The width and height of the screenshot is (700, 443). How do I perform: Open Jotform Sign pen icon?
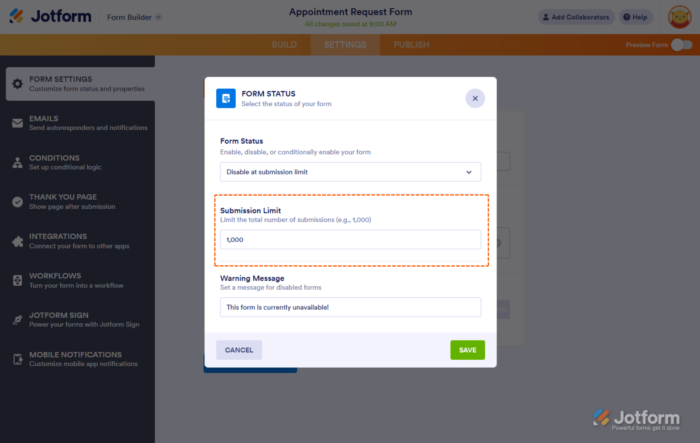click(17, 319)
